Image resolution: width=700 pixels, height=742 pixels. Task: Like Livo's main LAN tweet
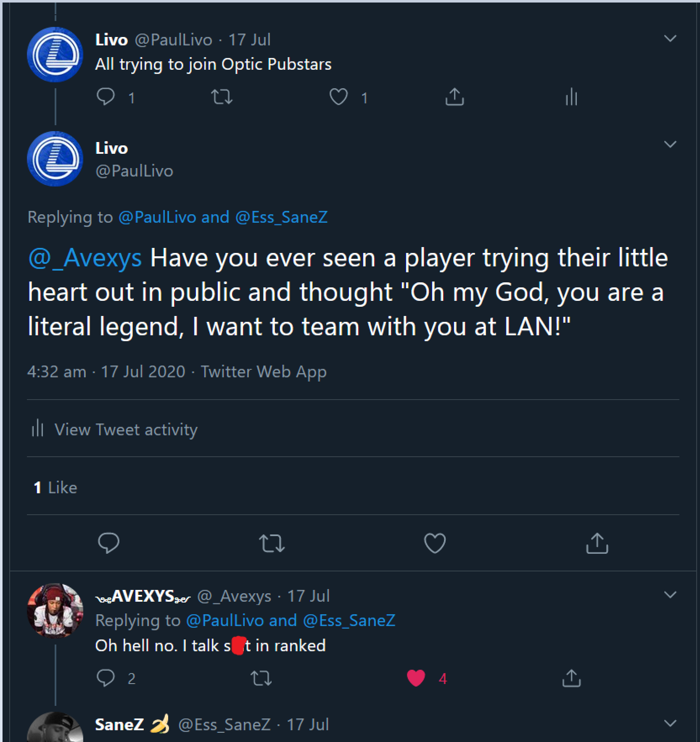coord(435,543)
